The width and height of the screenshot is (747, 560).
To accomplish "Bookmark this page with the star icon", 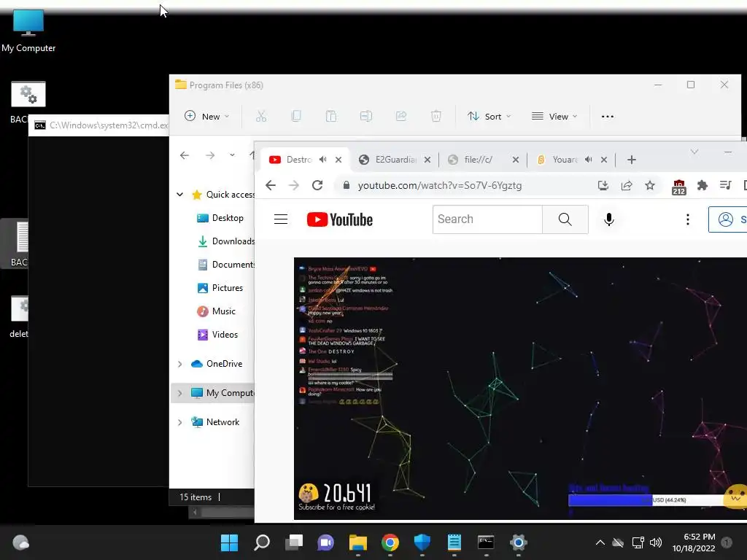I will [650, 186].
